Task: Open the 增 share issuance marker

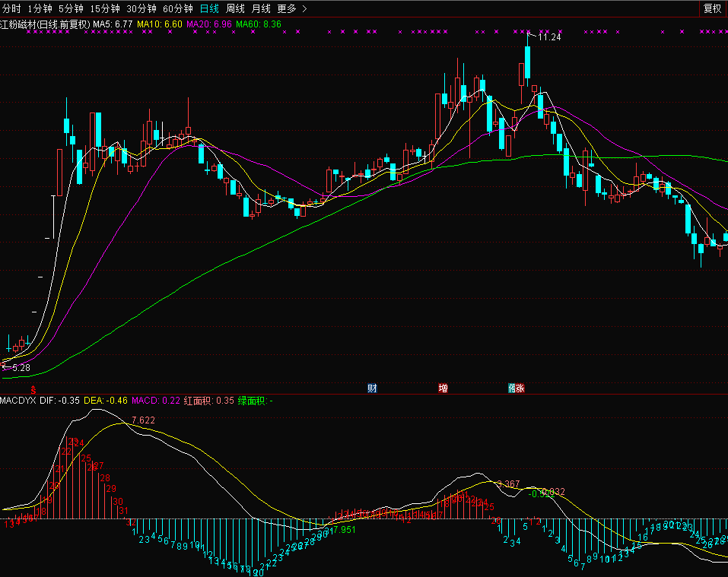Action: [x=443, y=388]
